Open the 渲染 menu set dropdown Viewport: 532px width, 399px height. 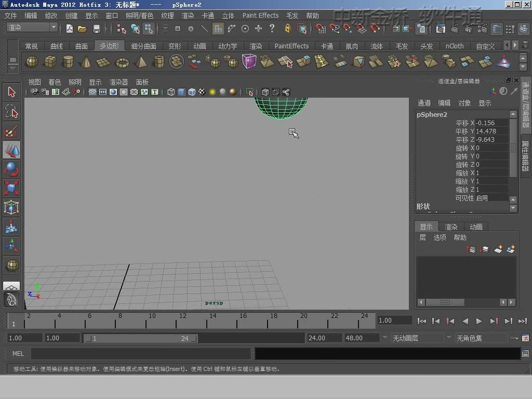pyautogui.click(x=32, y=28)
